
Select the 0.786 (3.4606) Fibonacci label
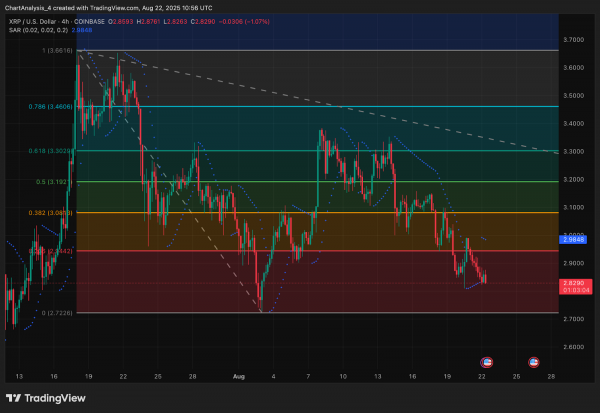point(51,107)
